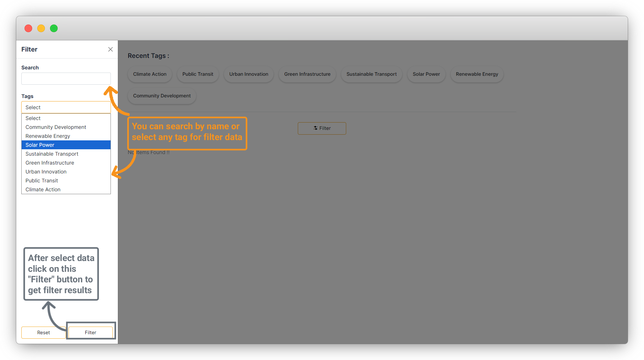Click the Filter button with sliders icon
Viewport: 644px width, 360px height.
[322, 128]
